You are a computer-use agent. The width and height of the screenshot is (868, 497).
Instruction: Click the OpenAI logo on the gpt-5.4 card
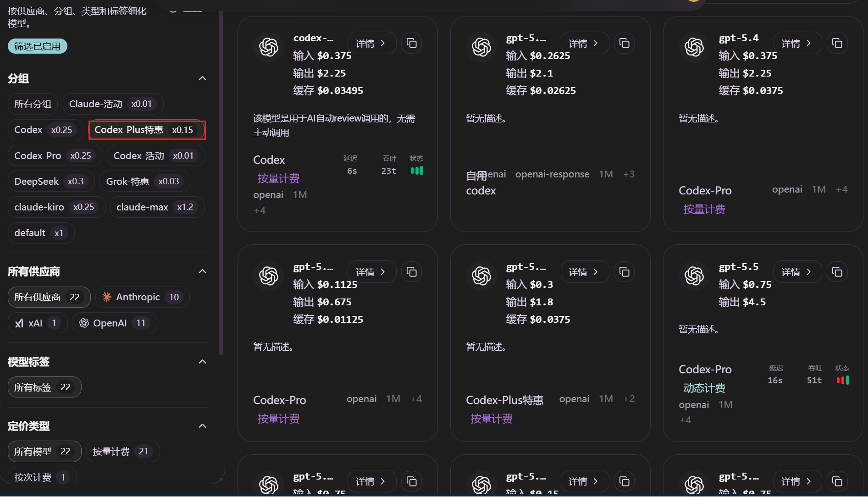click(694, 47)
